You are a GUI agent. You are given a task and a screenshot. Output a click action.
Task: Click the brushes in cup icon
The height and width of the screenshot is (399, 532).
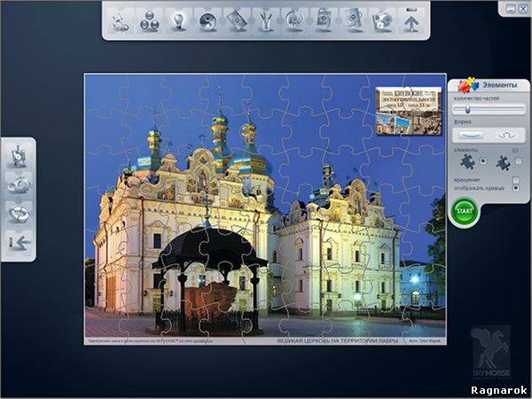click(x=265, y=20)
